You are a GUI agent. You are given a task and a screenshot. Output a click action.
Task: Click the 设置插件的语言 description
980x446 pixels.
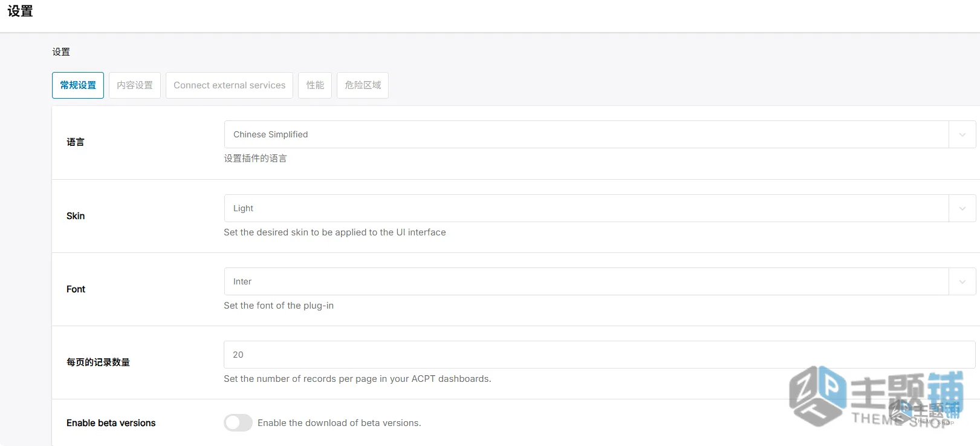point(255,159)
